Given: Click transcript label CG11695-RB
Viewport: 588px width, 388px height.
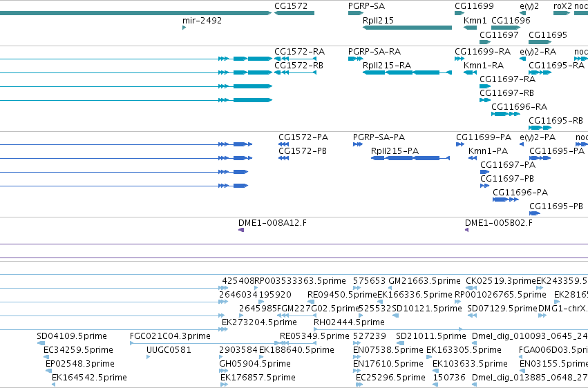Looking at the screenshot, I should point(556,121).
